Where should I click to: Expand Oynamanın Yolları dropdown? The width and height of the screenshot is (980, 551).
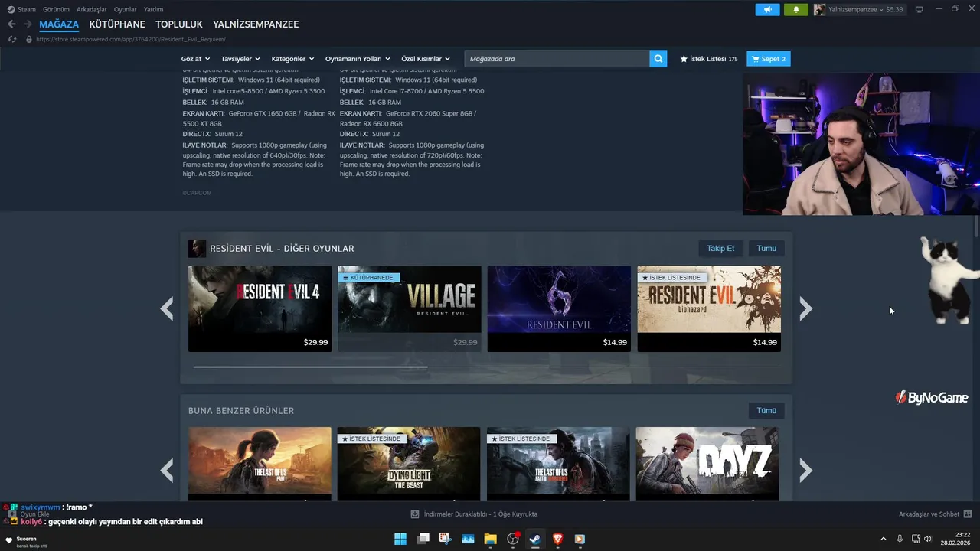tap(358, 59)
